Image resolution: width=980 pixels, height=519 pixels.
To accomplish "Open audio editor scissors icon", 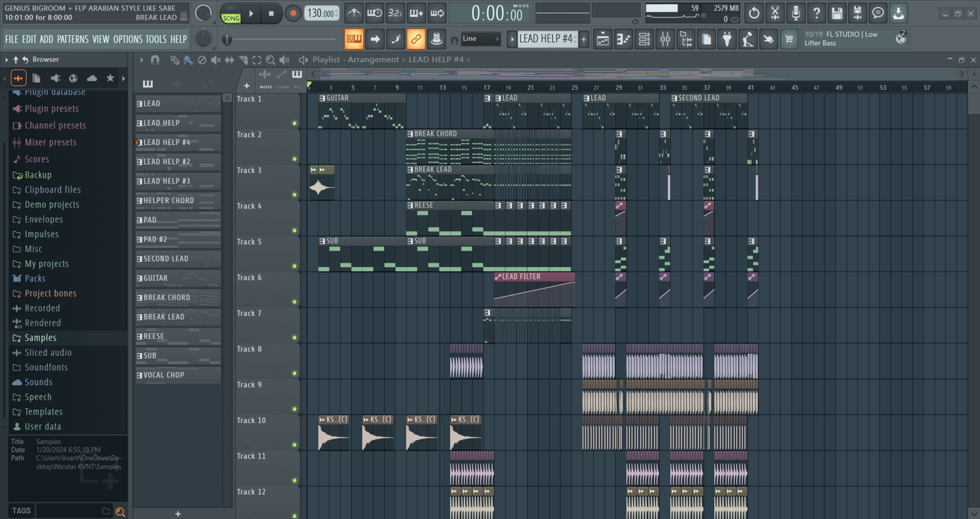I will point(775,12).
